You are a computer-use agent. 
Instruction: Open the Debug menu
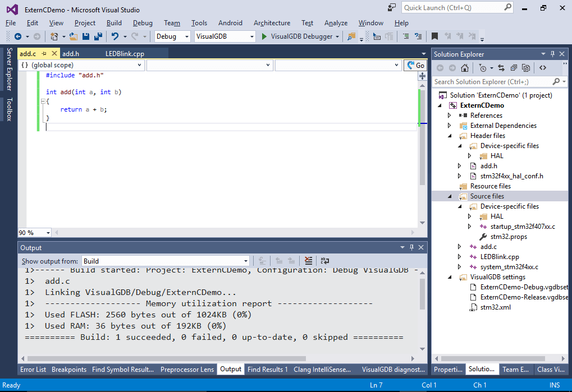point(142,23)
